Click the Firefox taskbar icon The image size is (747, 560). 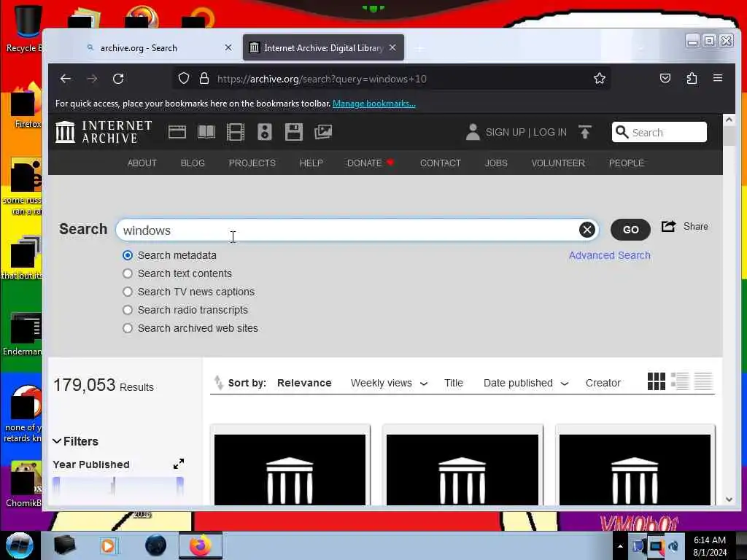pyautogui.click(x=201, y=545)
